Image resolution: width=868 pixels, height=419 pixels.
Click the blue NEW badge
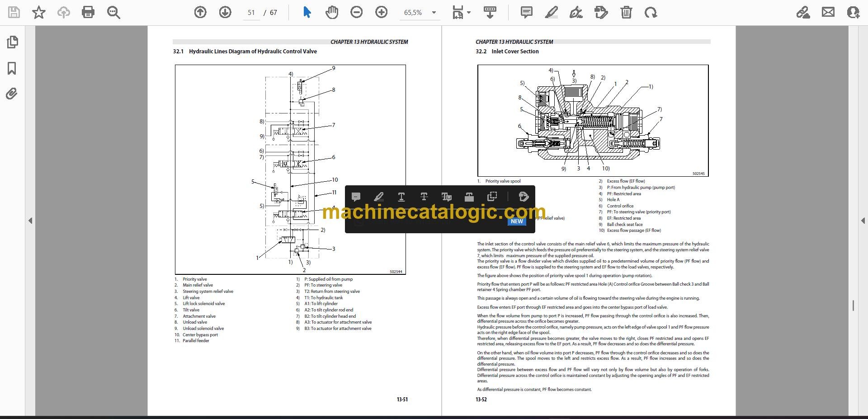tap(517, 221)
